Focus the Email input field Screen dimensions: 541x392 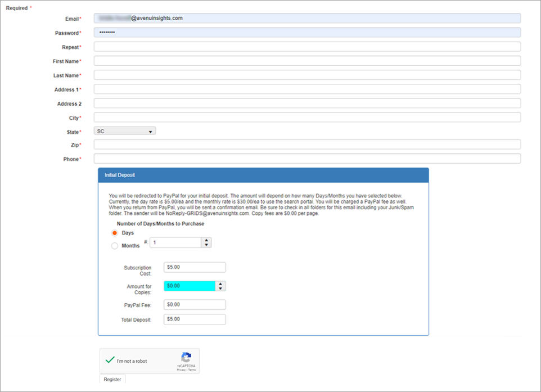pyautogui.click(x=306, y=19)
